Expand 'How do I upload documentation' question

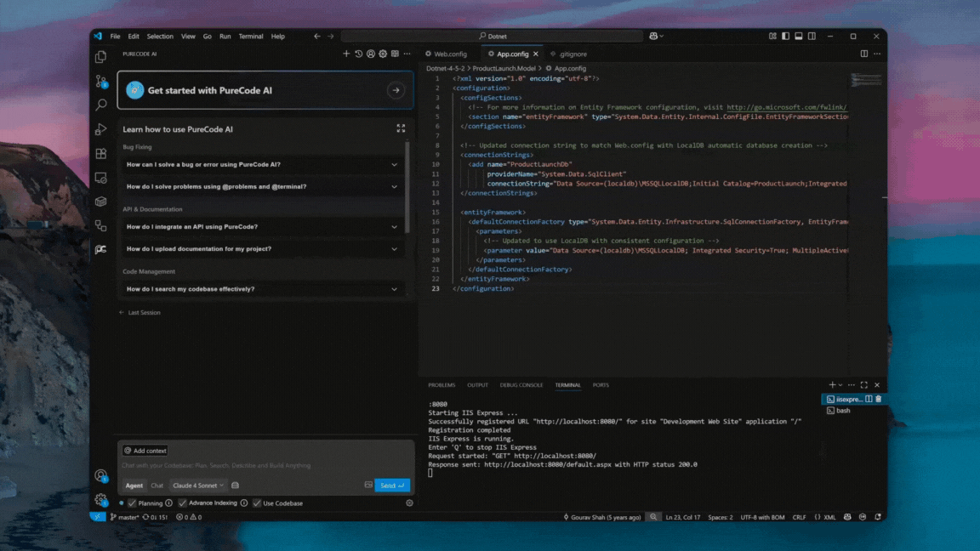click(x=261, y=248)
